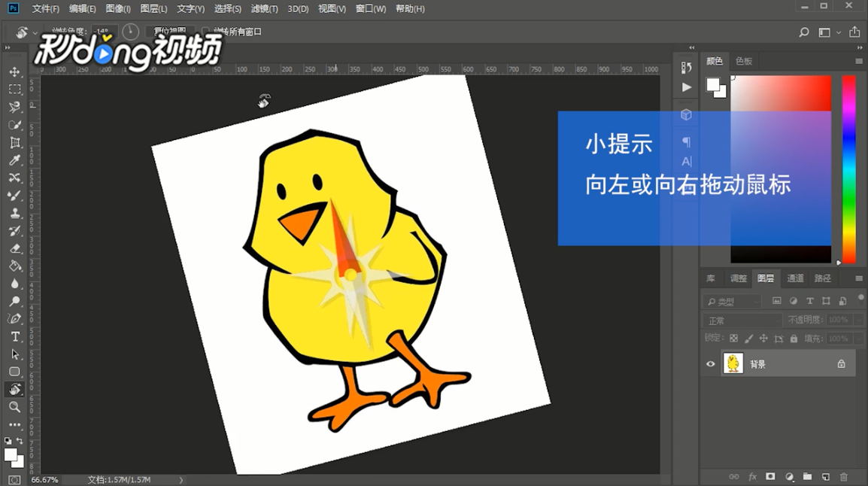Click the add layer style fx icon

(x=752, y=476)
